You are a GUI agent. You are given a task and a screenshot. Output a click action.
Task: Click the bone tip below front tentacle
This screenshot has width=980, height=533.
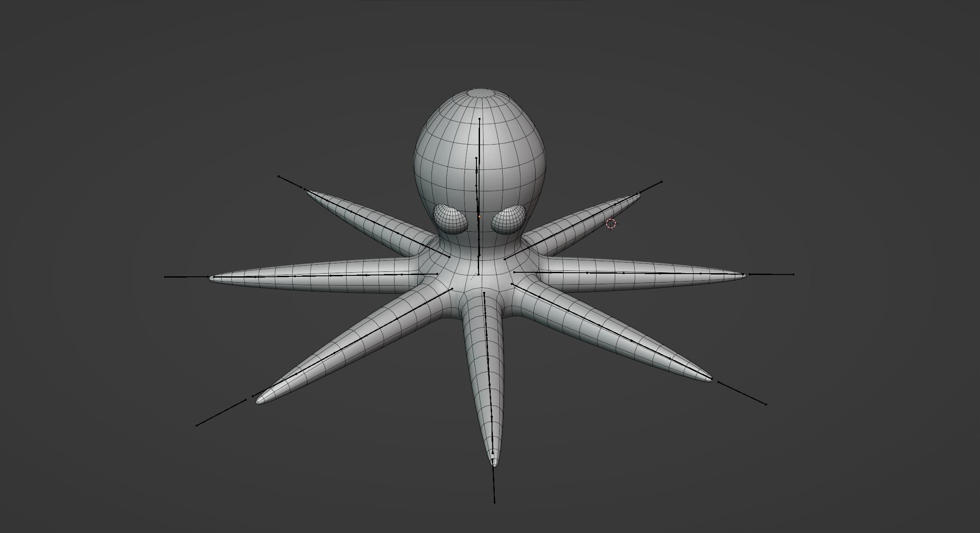(494, 502)
